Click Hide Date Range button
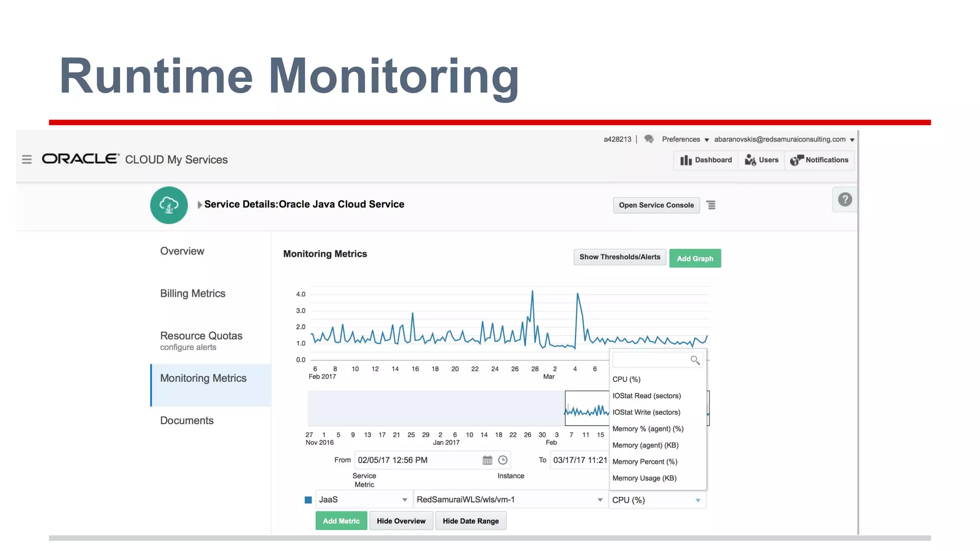Viewport: 980px width, 551px height. (471, 521)
